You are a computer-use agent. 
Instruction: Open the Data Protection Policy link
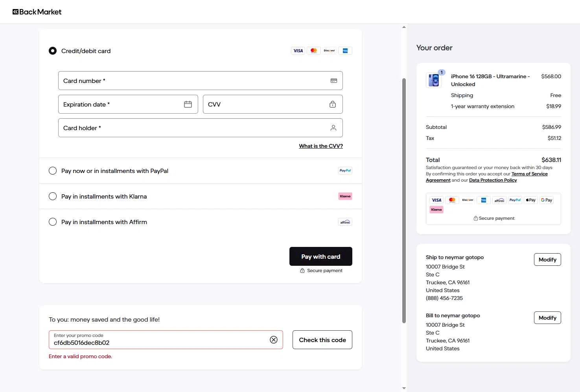(x=493, y=180)
